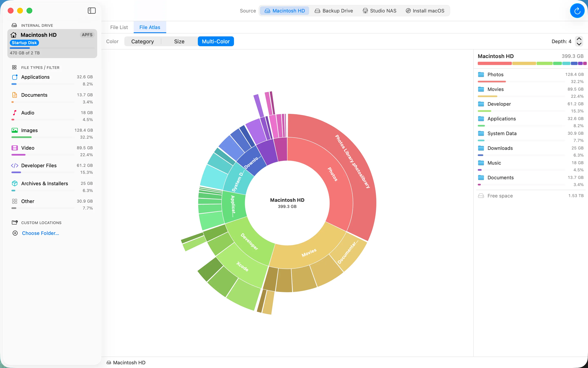Click the Downloads folder icon
Screen dimensions: 588x368
(481, 148)
